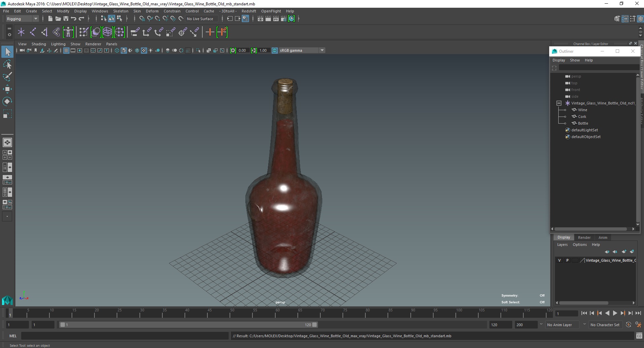Toggle layer visibility V box
This screenshot has height=348, width=644.
click(x=559, y=260)
